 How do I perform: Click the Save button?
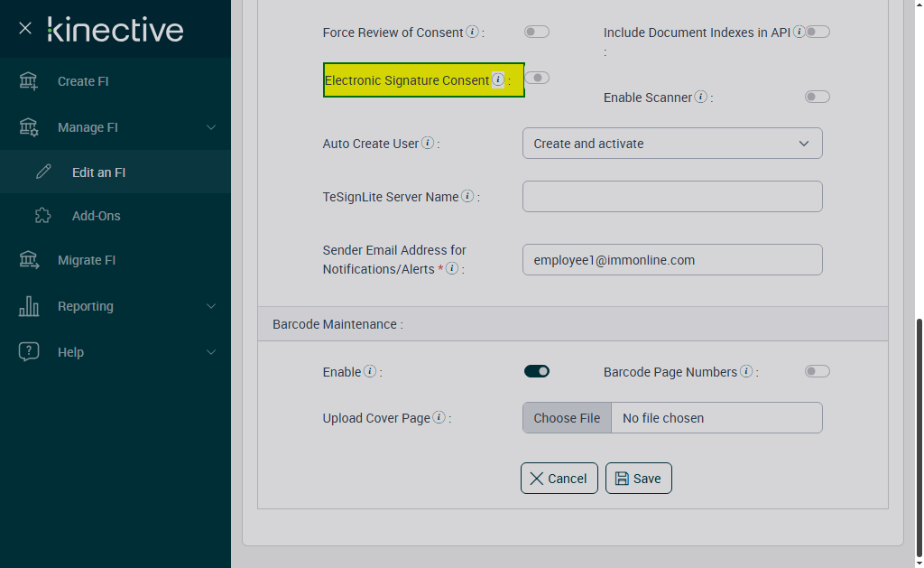click(x=639, y=479)
